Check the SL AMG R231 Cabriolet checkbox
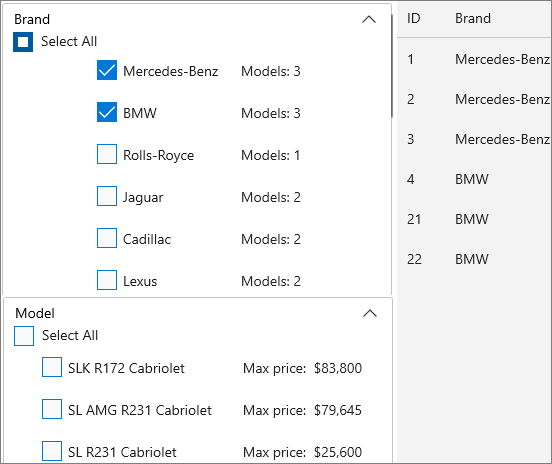552x464 pixels. [x=52, y=409]
